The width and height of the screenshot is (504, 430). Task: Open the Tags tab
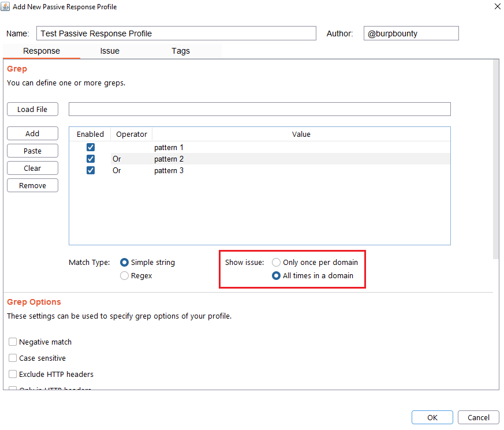[x=181, y=51]
